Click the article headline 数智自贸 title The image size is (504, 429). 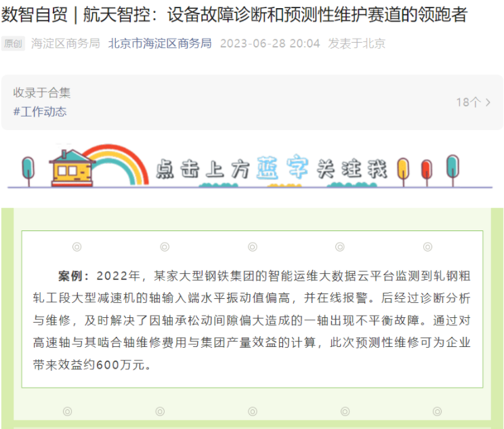[234, 14]
